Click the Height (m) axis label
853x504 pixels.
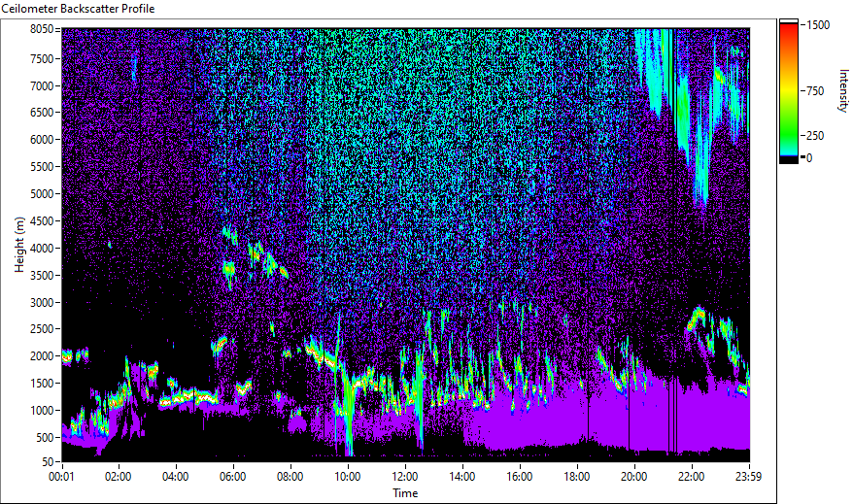[19, 245]
